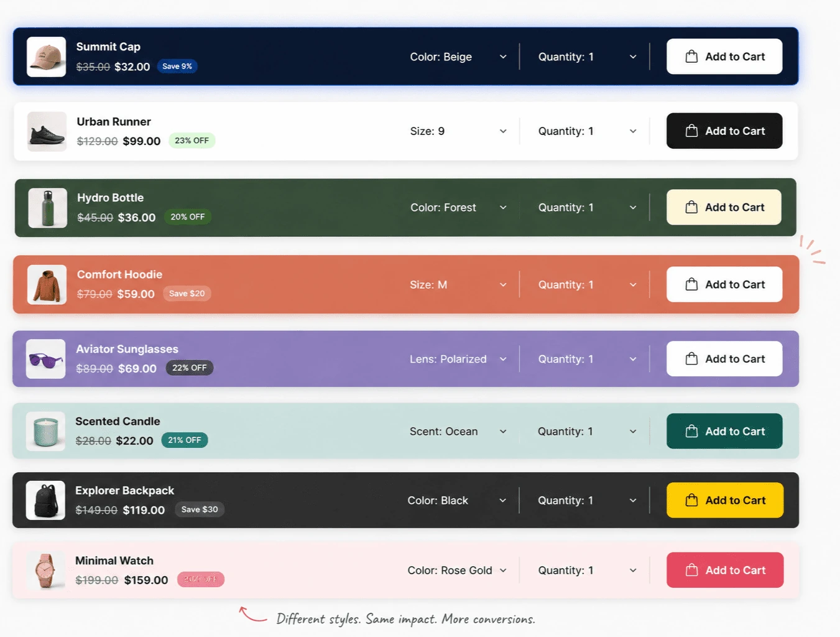Click the 'Save $20' badge
Image resolution: width=840 pixels, height=637 pixels.
coord(187,294)
